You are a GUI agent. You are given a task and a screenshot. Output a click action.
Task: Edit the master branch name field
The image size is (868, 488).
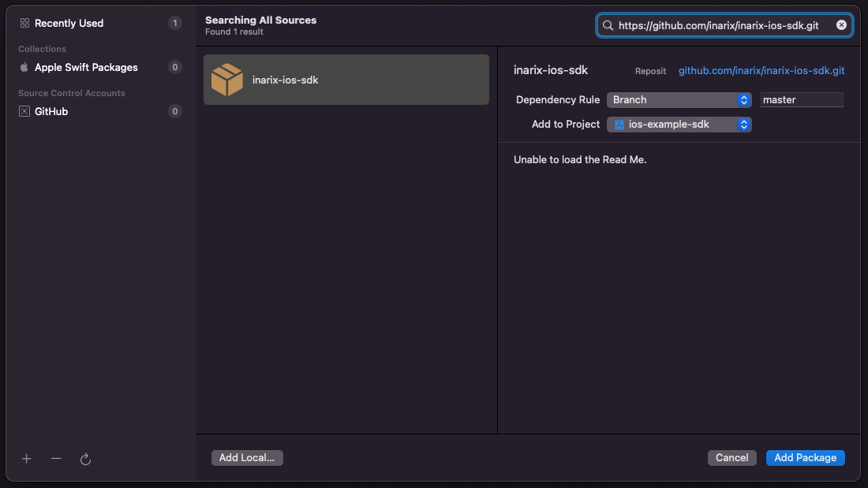tap(802, 100)
